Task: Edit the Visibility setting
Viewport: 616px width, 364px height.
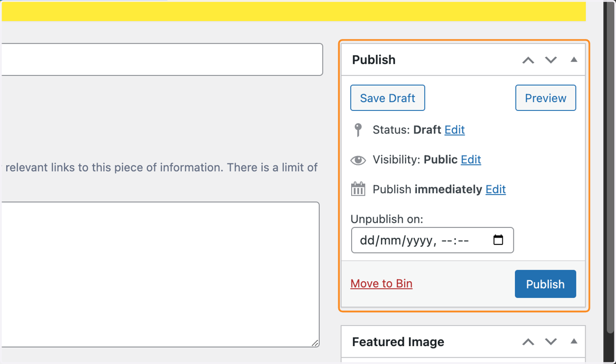Action: pyautogui.click(x=471, y=160)
